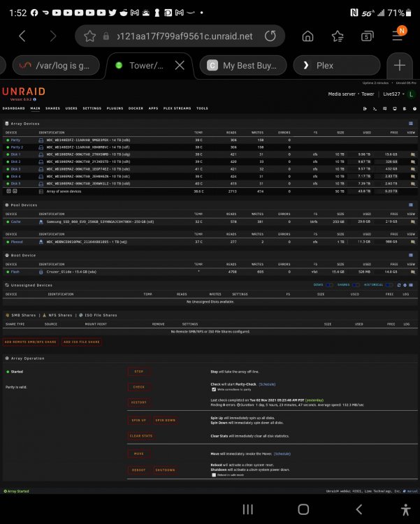The width and height of the screenshot is (420, 524).
Task: Check Reboot in safe mode
Action: click(214, 475)
